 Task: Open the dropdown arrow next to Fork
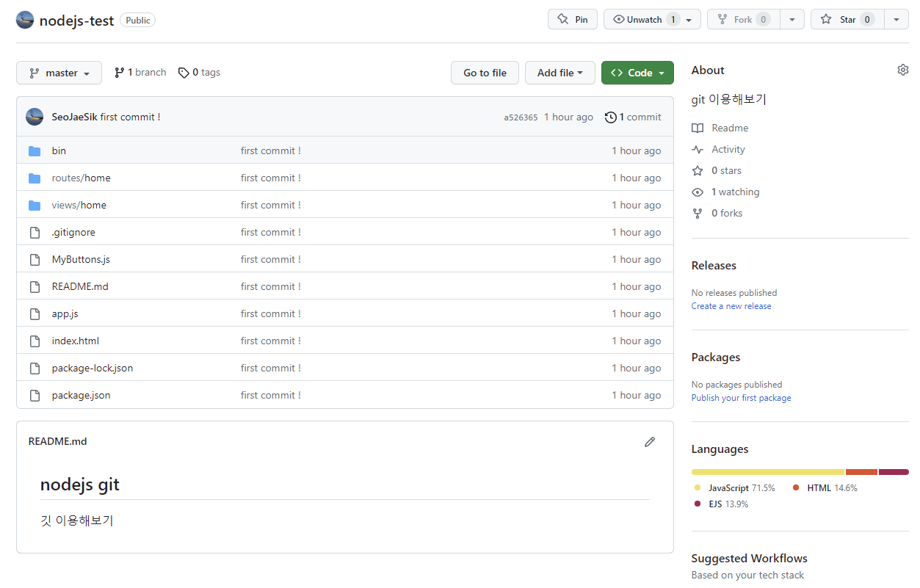tap(792, 20)
